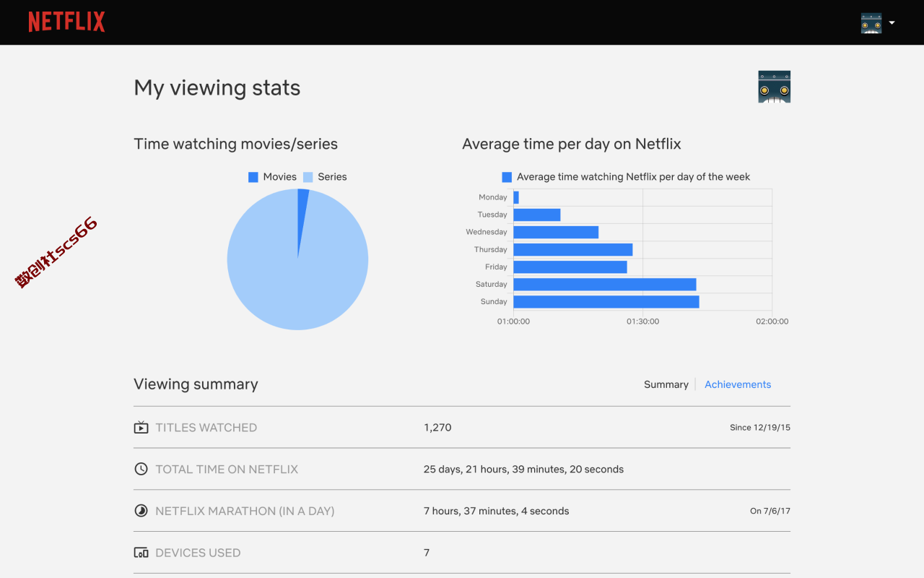924x578 pixels.
Task: Click the "NETFLIX MARATHON (IN A DAY)" label
Action: tap(245, 512)
